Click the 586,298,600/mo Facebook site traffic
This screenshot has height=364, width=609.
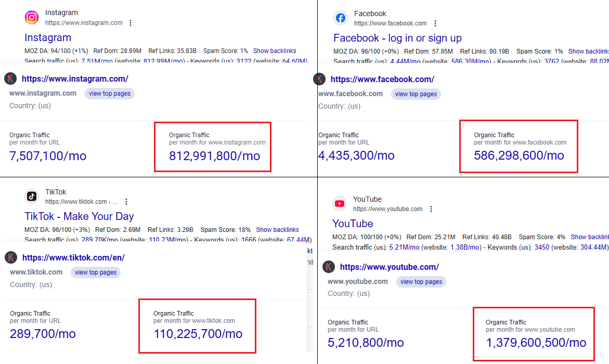point(519,156)
